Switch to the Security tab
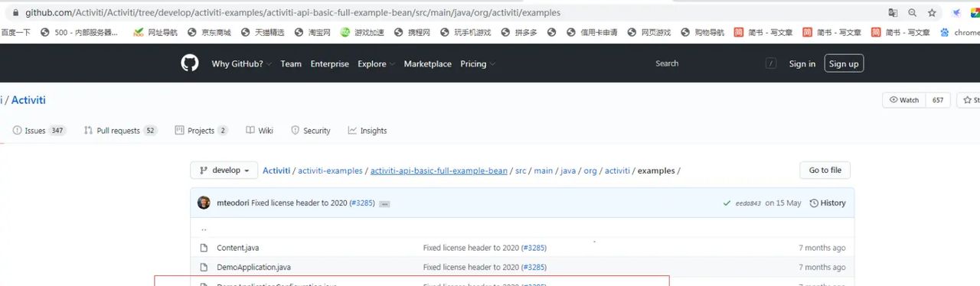The image size is (980, 286). pyautogui.click(x=310, y=131)
